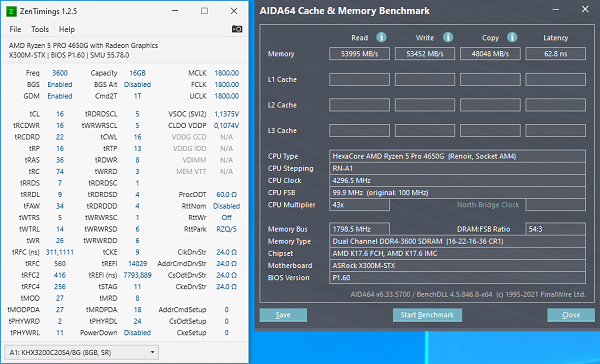Minimize the ZenTimings window

pos(175,11)
